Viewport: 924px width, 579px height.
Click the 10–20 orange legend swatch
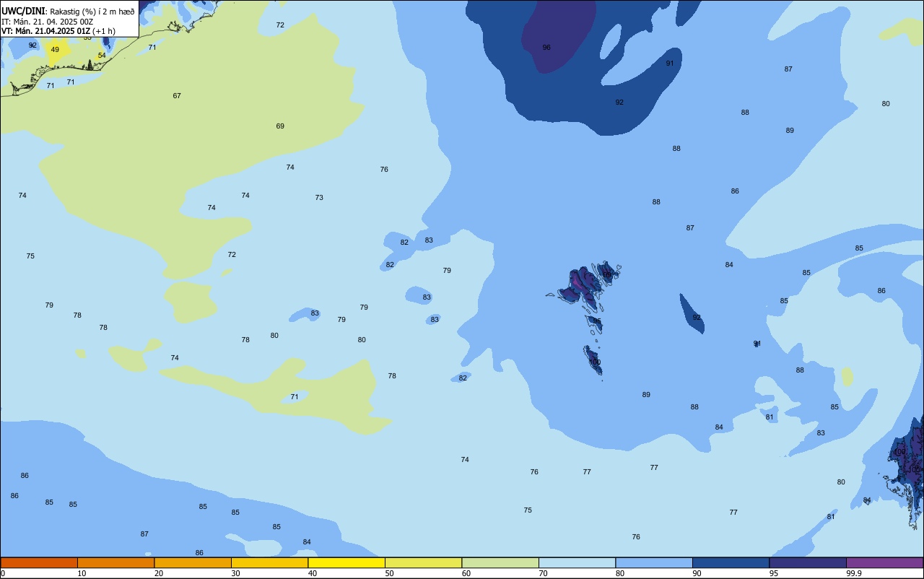pyautogui.click(x=115, y=562)
